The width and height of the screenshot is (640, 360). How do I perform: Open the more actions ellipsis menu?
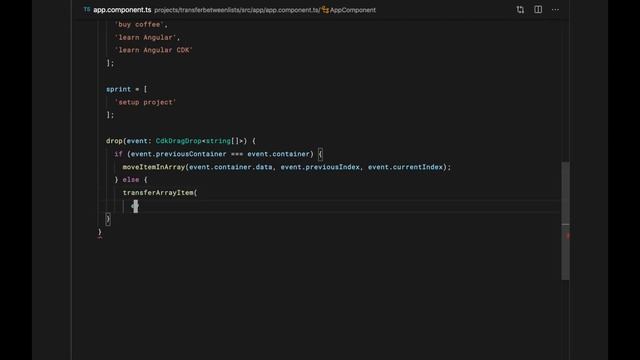coord(556,9)
